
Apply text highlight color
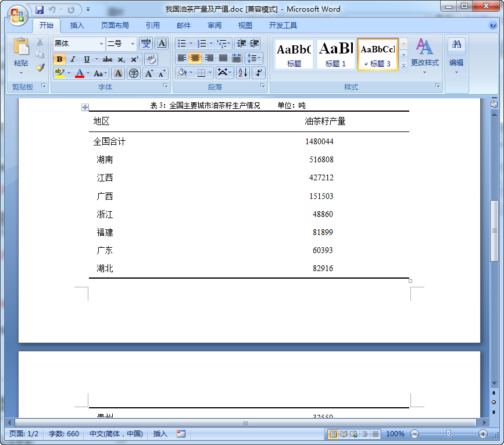tap(59, 72)
